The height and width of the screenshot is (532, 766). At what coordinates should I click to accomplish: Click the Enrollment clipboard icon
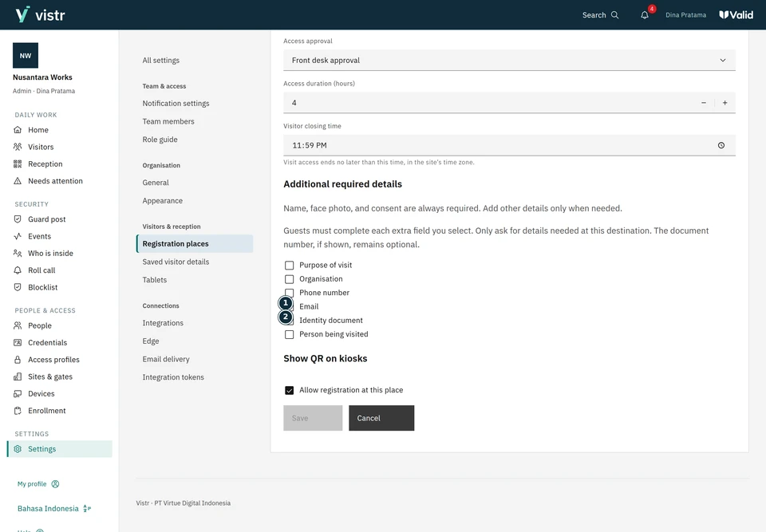tap(18, 412)
